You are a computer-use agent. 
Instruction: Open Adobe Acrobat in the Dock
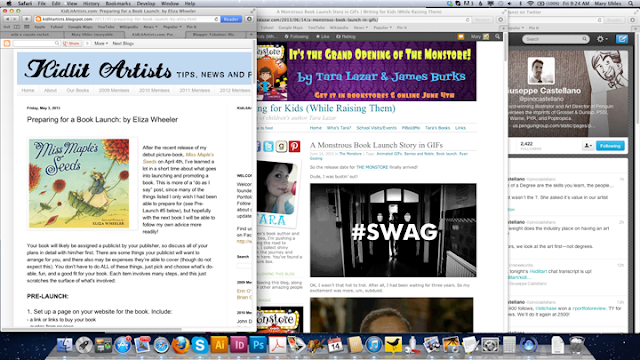tap(278, 345)
